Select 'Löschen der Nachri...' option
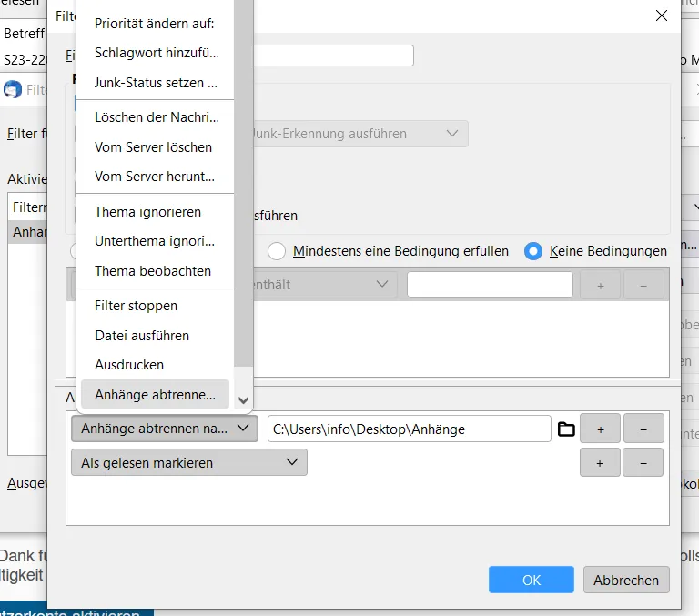 (x=157, y=117)
